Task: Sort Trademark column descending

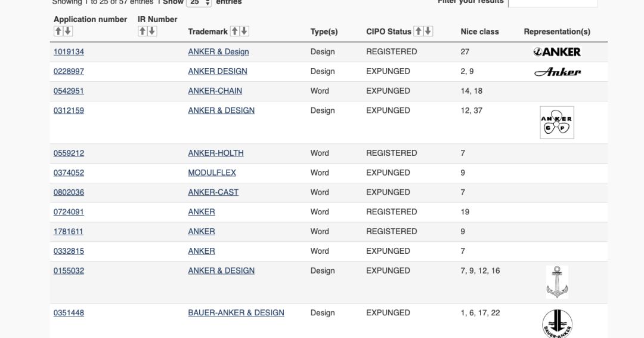Action: point(244,31)
